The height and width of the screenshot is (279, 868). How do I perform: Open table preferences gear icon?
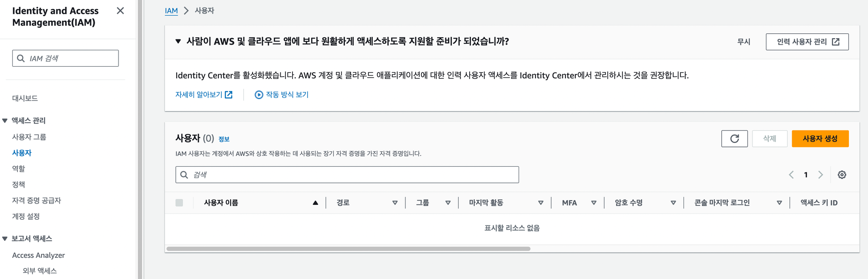coord(842,175)
